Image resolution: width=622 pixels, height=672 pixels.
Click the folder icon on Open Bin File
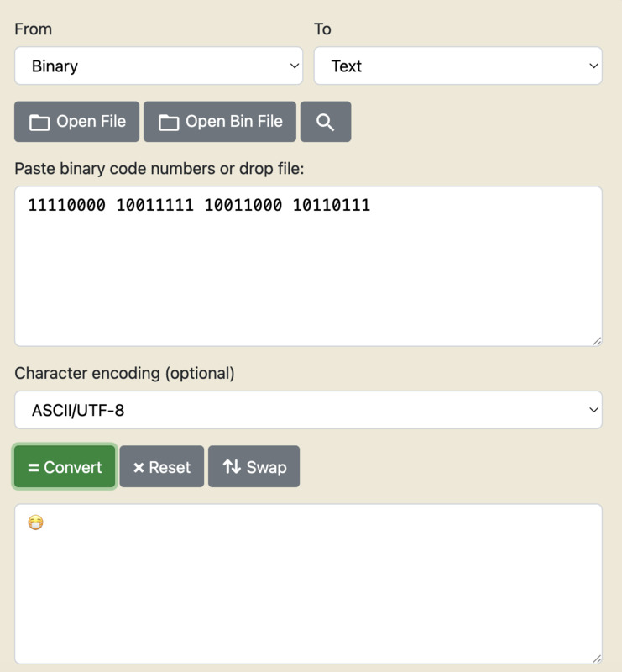pyautogui.click(x=169, y=123)
